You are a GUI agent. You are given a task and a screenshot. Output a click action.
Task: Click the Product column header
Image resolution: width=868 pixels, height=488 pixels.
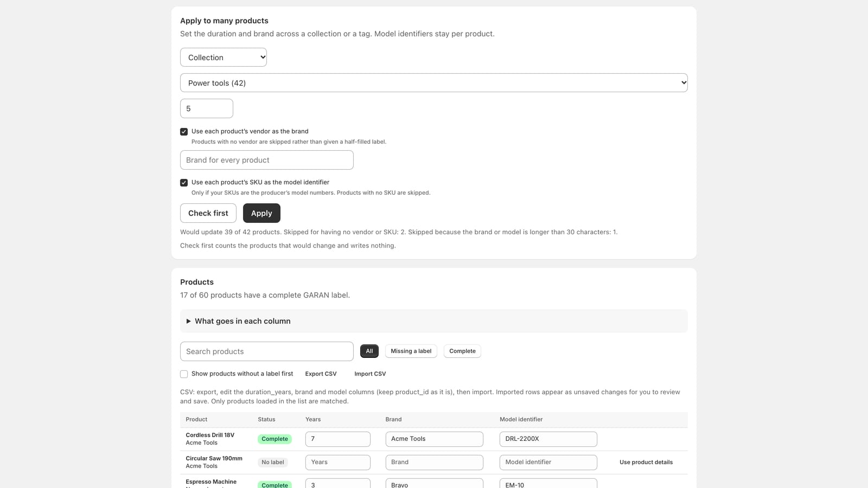tap(196, 420)
